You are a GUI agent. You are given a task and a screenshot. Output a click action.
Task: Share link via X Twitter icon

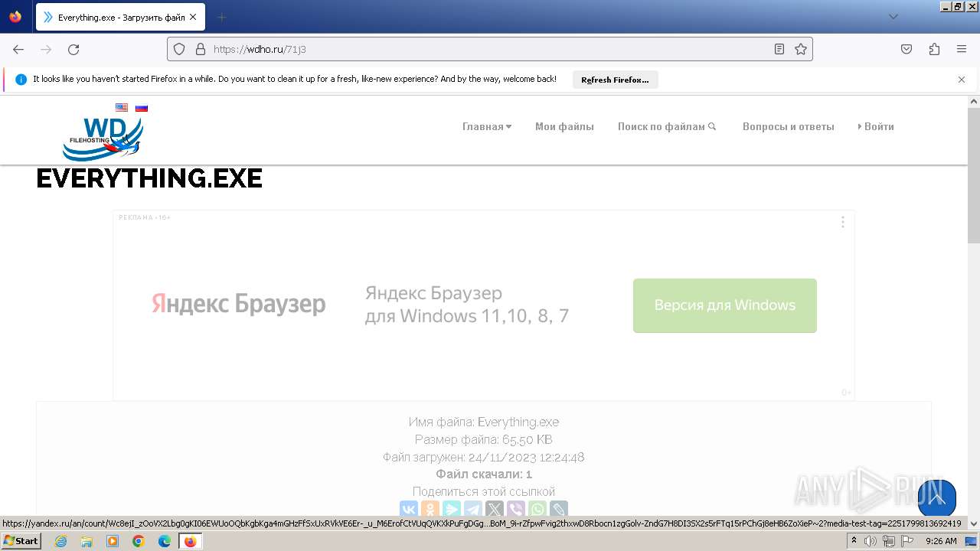tap(495, 509)
